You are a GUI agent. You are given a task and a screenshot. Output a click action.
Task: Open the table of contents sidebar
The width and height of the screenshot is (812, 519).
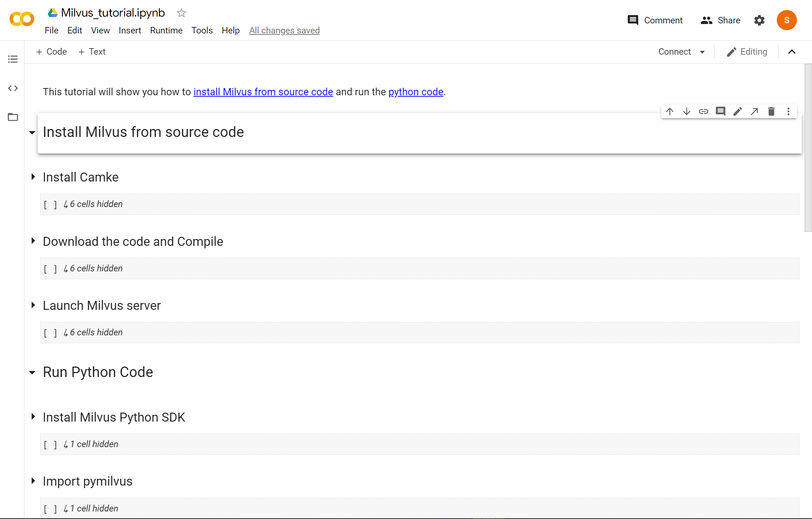point(13,59)
